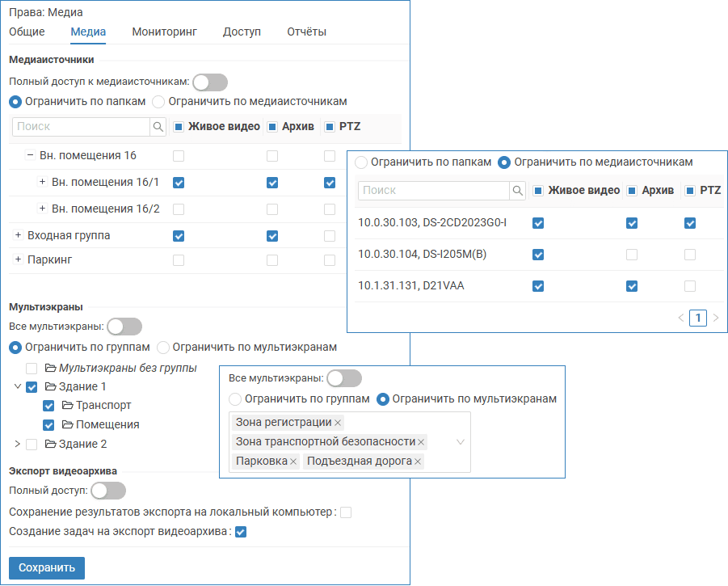This screenshot has width=728, height=586.
Task: Expand the 'Паркинг' folder
Action: [x=18, y=260]
